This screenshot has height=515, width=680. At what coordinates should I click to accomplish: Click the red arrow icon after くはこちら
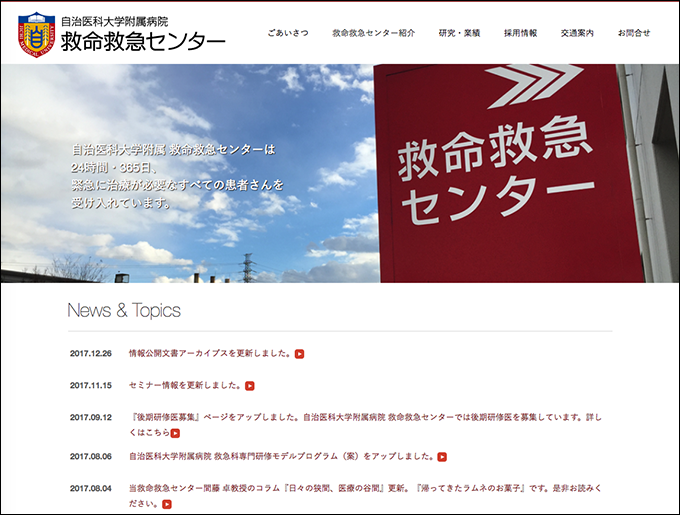[175, 433]
